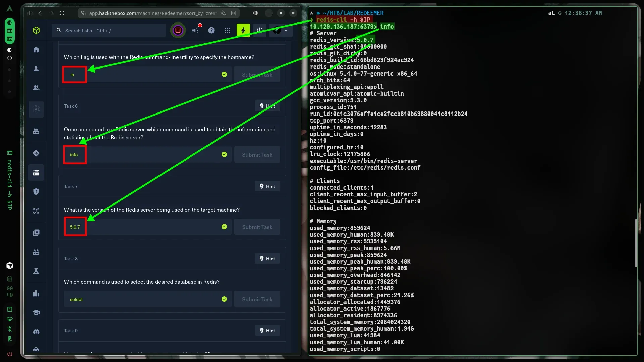Open the Hack The Box cube logo
The image size is (644, 362).
[x=36, y=30]
